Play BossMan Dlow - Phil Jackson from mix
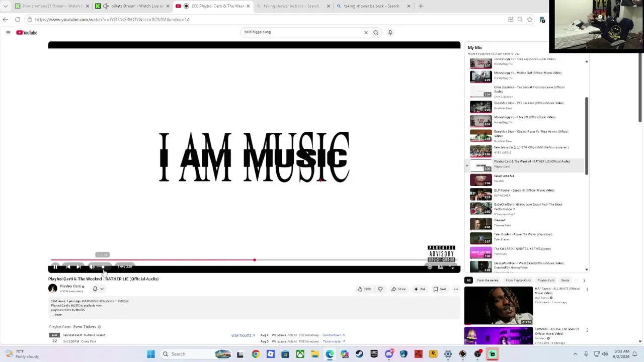644x362 pixels. point(526,106)
